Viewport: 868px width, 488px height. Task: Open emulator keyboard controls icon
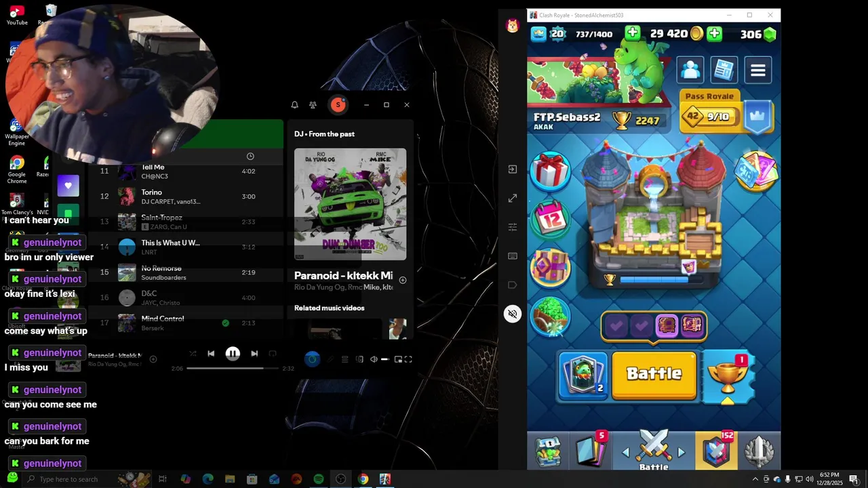(513, 256)
